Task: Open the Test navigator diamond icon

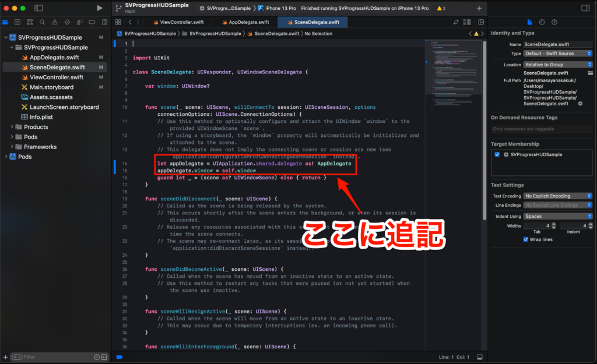Action: tap(67, 22)
